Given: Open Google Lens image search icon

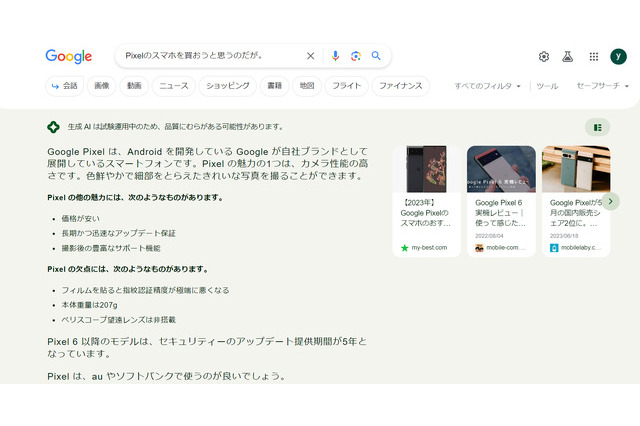Looking at the screenshot, I should click(x=356, y=56).
